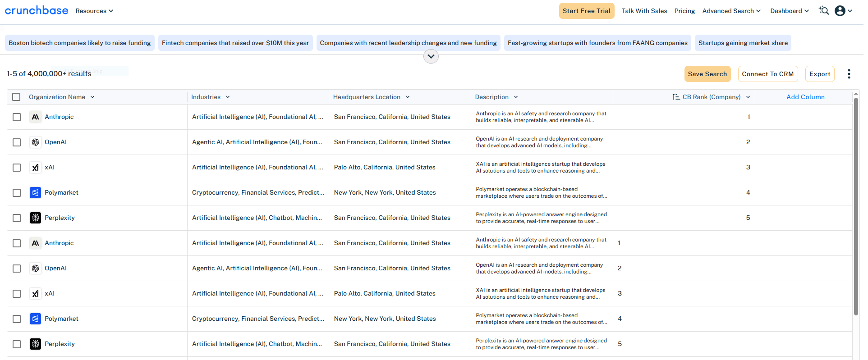This screenshot has width=868, height=360.
Task: Expand the suggested searches chevron
Action: click(431, 56)
